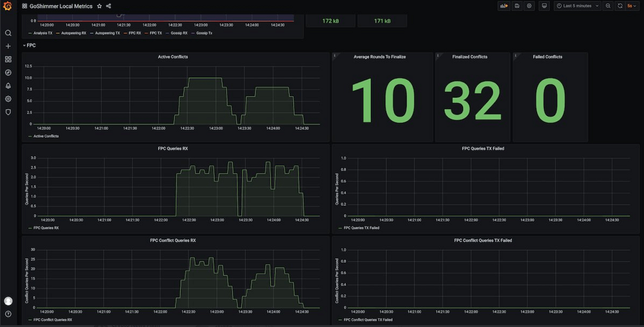Image resolution: width=644 pixels, height=327 pixels.
Task: Open the Help question mark icon
Action: [8, 314]
